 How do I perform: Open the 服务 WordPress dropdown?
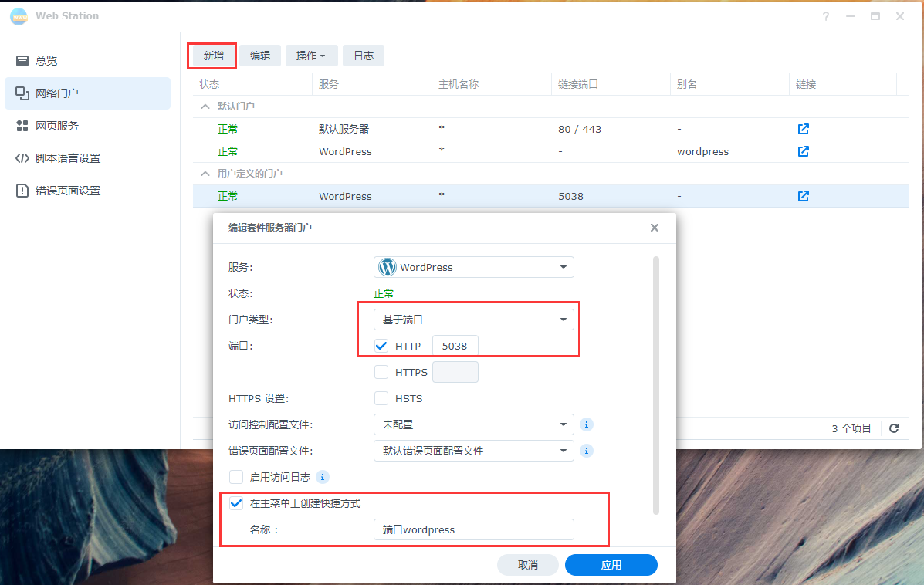pyautogui.click(x=473, y=267)
